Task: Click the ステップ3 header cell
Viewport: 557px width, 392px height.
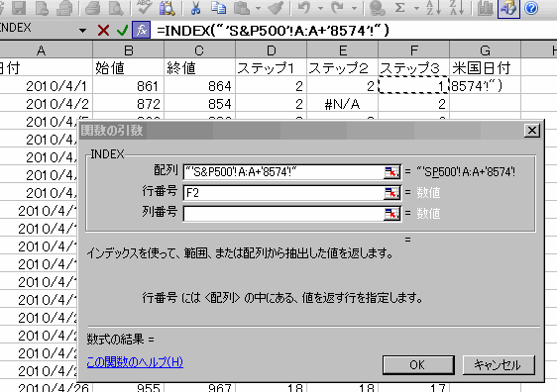Action: pos(414,67)
